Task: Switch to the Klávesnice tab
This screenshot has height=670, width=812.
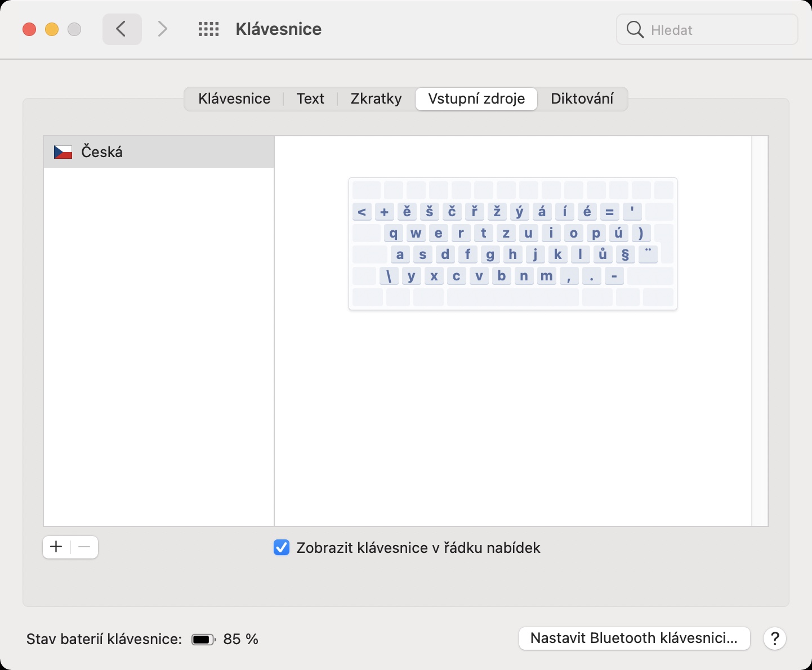Action: (x=234, y=99)
